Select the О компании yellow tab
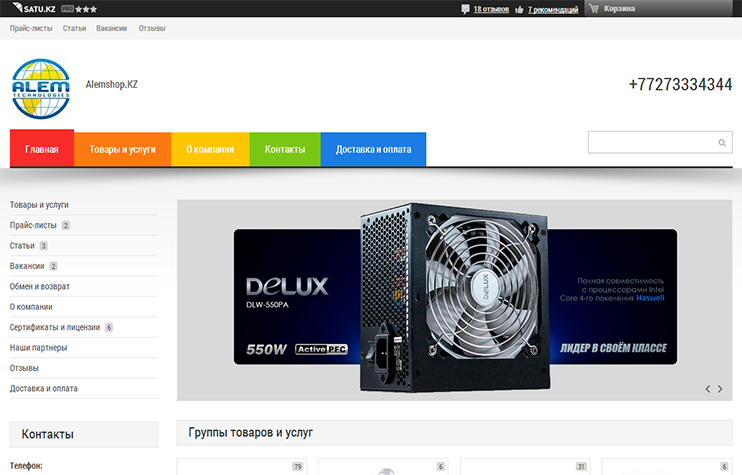The height and width of the screenshot is (475, 742). 210,149
